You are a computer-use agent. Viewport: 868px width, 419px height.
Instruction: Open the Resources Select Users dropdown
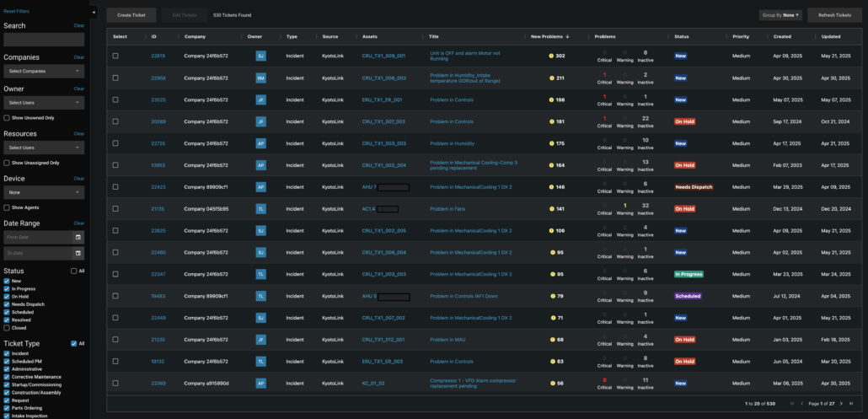(x=44, y=148)
